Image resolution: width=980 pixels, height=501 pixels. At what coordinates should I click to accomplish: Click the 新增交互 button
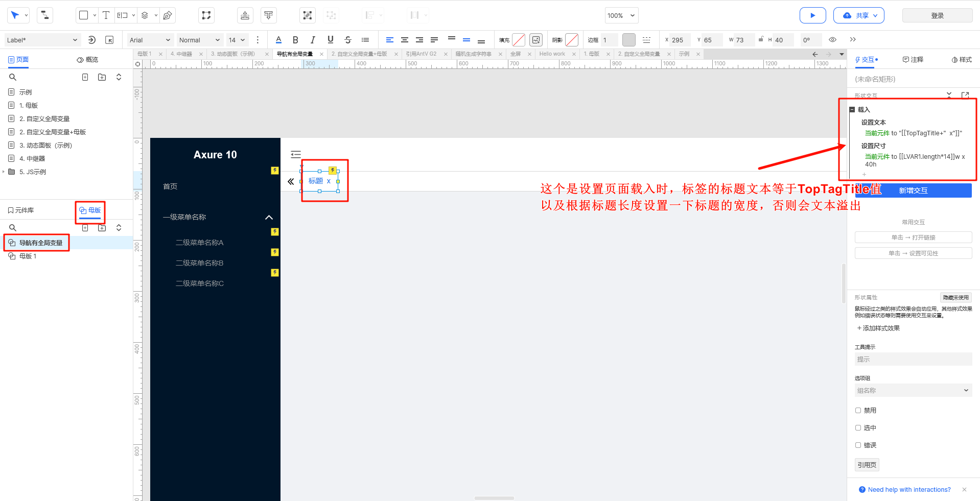(913, 190)
